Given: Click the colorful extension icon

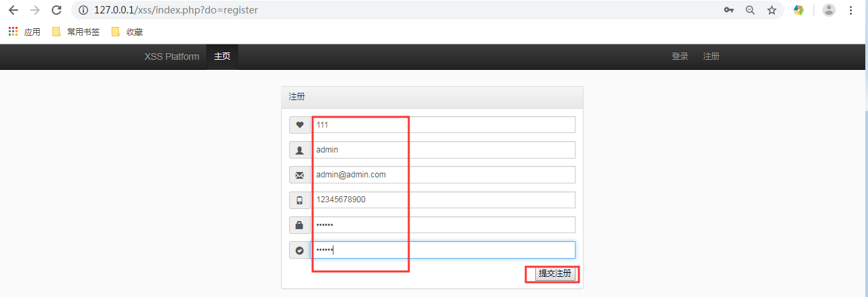Looking at the screenshot, I should point(799,10).
